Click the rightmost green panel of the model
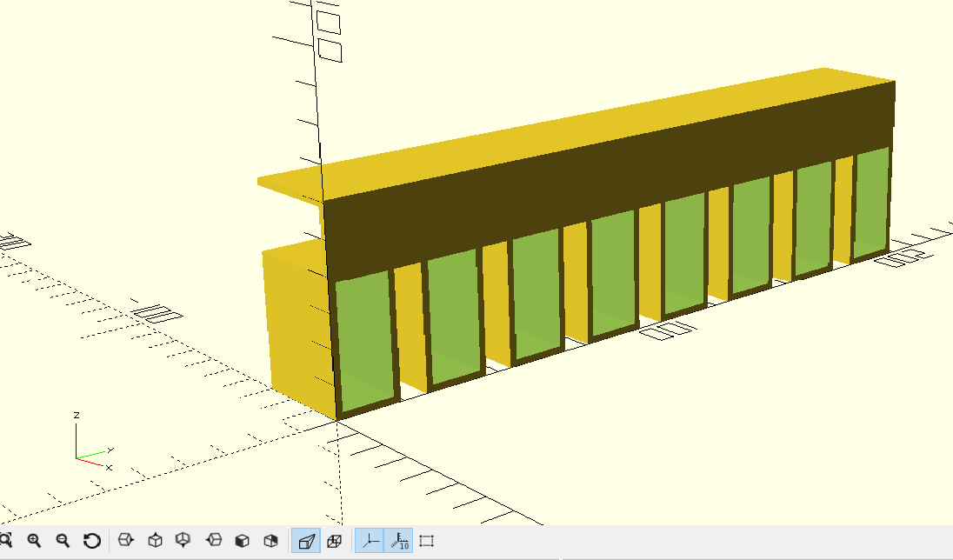Viewport: 953px width, 560px height. tap(871, 203)
